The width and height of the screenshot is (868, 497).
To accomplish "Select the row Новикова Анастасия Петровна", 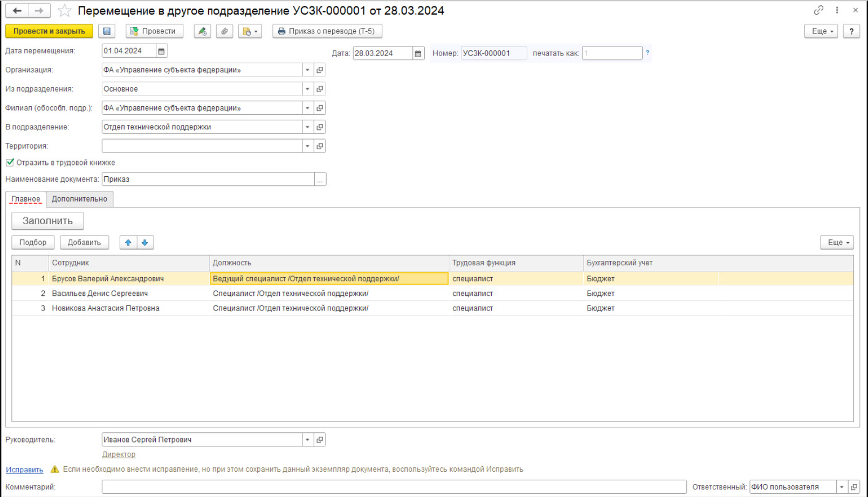I will coord(432,308).
